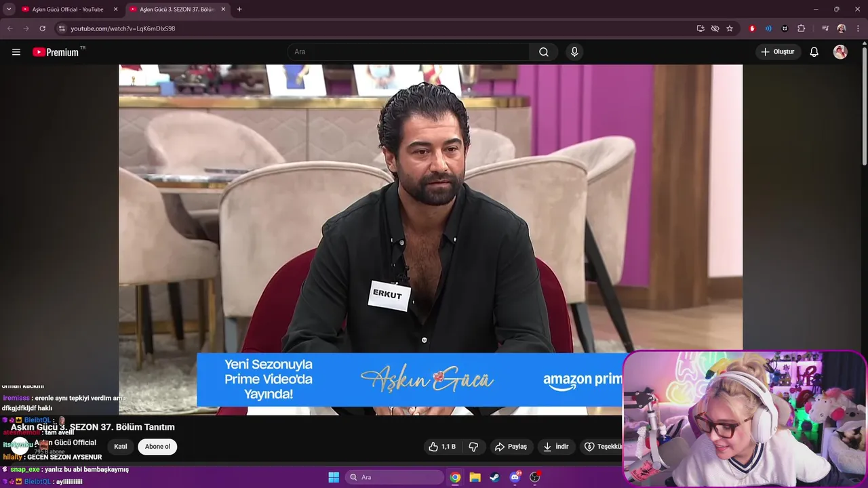Open Steam from the taskbar
This screenshot has width=868, height=488.
tap(495, 477)
